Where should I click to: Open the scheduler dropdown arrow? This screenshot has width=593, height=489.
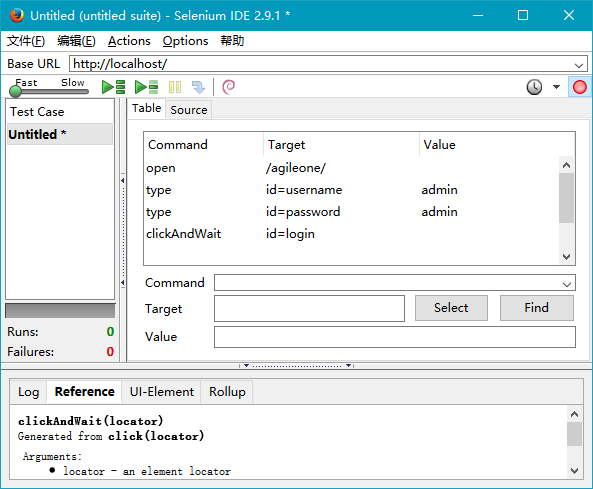[x=556, y=87]
